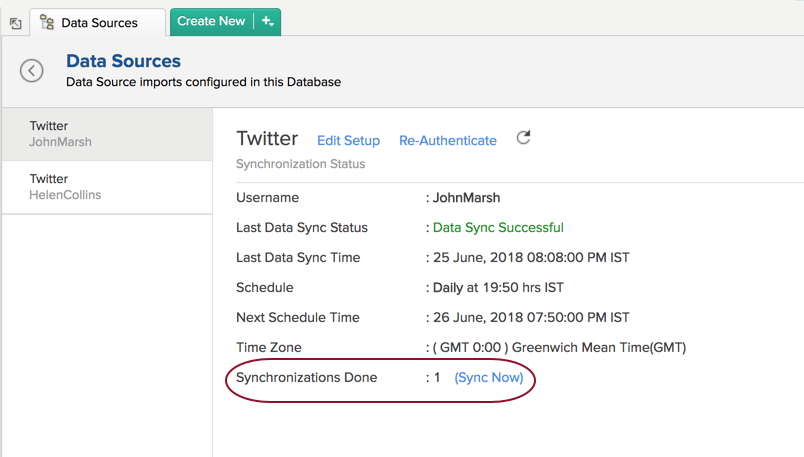The height and width of the screenshot is (457, 804).
Task: Click the 25 June, 2018 08:08:00 PM IST value
Action: (x=531, y=257)
